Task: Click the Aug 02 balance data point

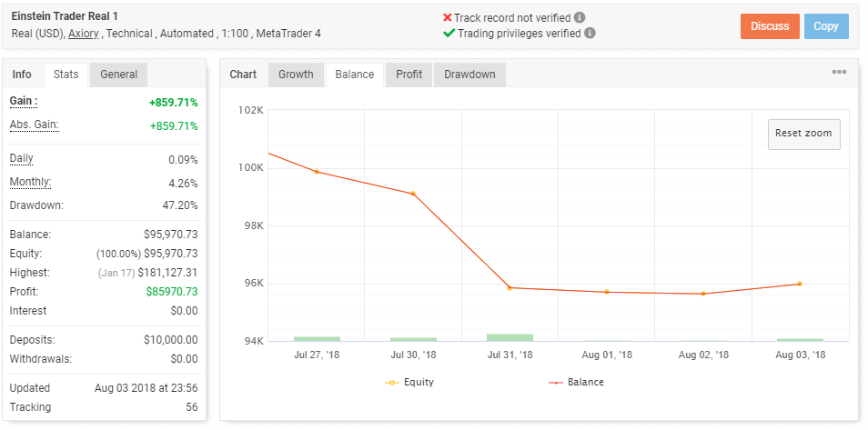Action: click(703, 294)
